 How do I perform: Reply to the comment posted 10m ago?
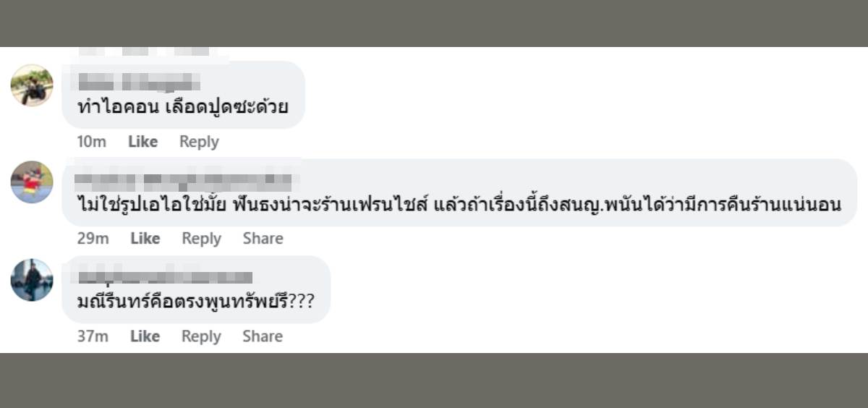tap(199, 142)
